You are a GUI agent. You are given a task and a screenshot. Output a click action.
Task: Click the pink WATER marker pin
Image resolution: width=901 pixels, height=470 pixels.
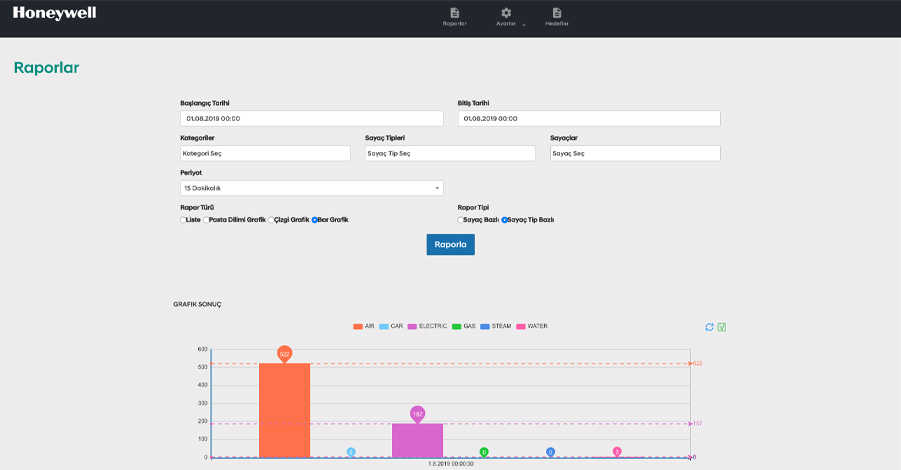tap(617, 452)
